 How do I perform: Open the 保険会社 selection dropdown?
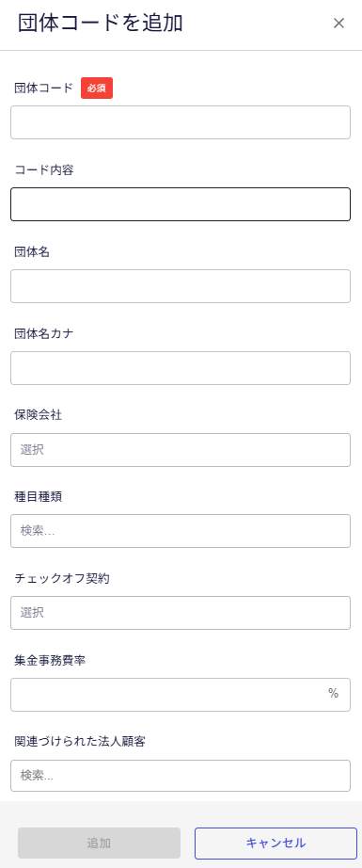click(x=181, y=450)
